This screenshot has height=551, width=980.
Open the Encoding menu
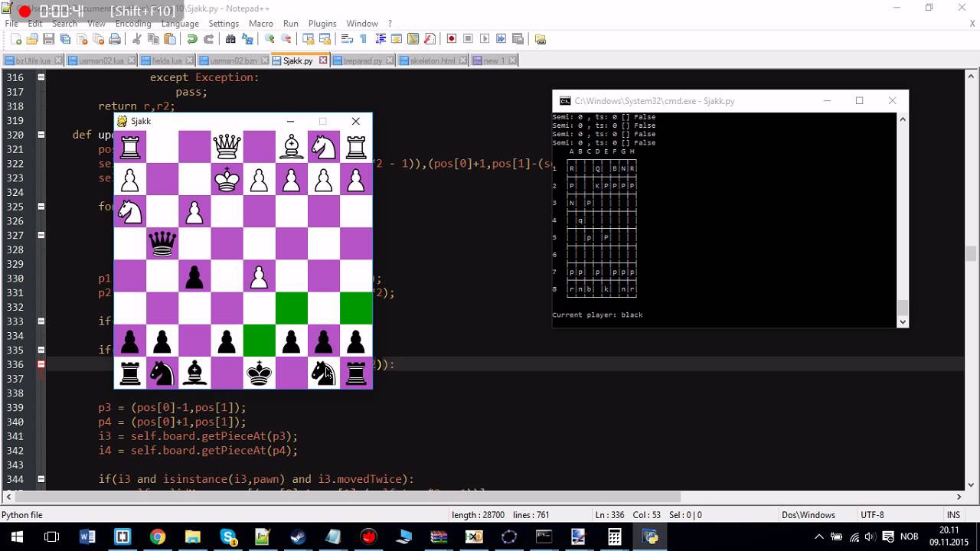(133, 24)
